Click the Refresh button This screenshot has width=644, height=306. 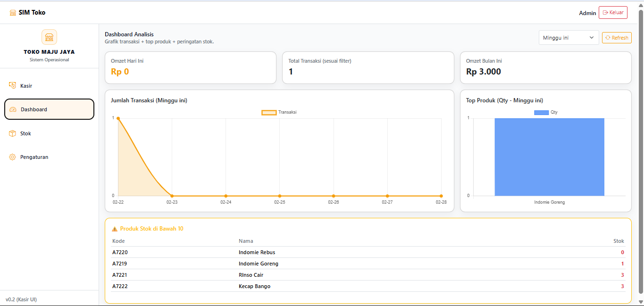(x=617, y=38)
